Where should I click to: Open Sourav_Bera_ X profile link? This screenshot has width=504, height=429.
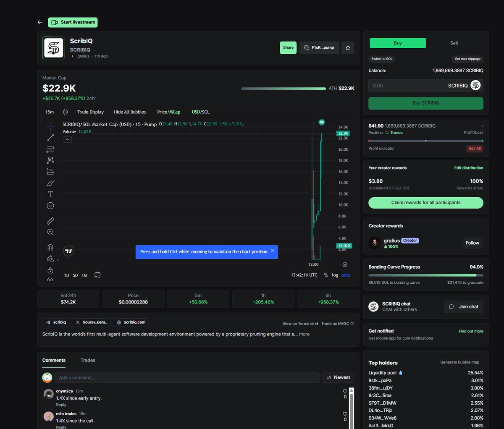pyautogui.click(x=92, y=322)
